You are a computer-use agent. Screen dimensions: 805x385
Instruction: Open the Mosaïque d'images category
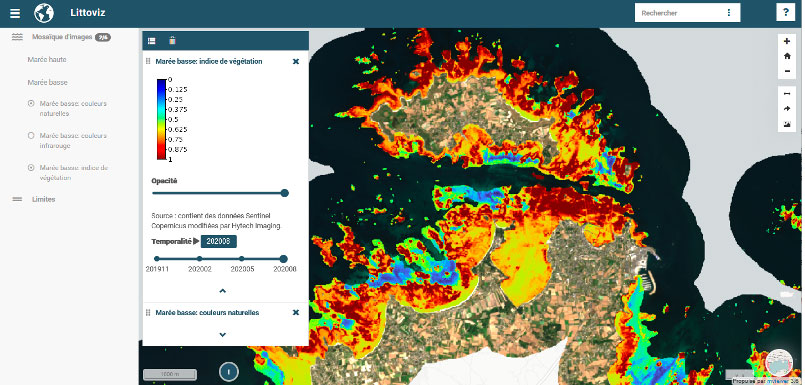(x=62, y=37)
